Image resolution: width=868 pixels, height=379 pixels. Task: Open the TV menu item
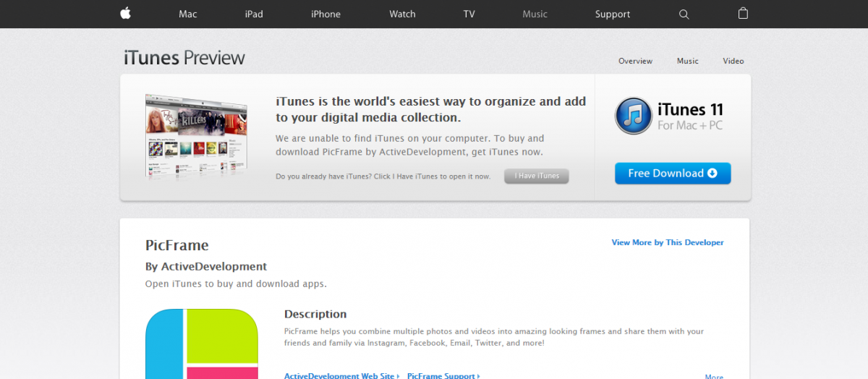click(469, 14)
